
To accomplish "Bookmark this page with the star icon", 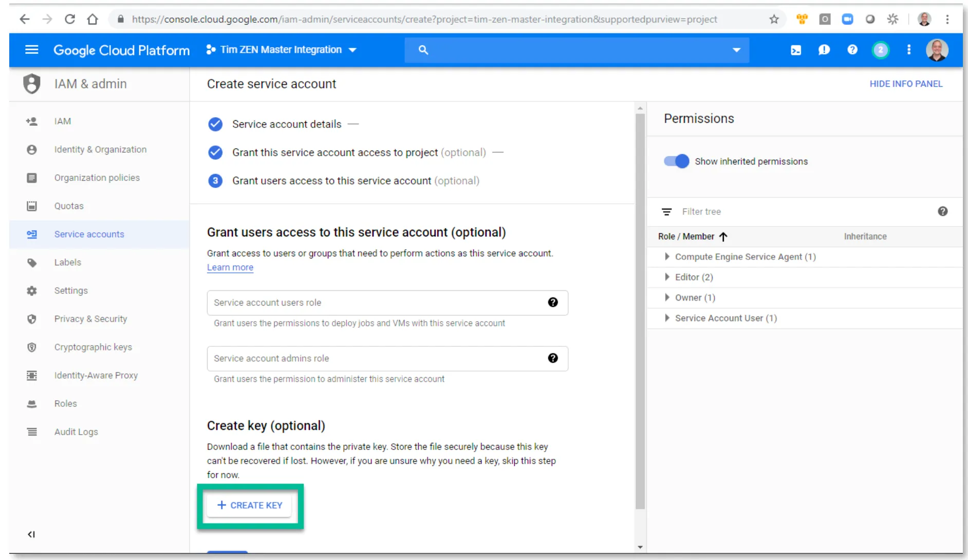I will coord(774,20).
